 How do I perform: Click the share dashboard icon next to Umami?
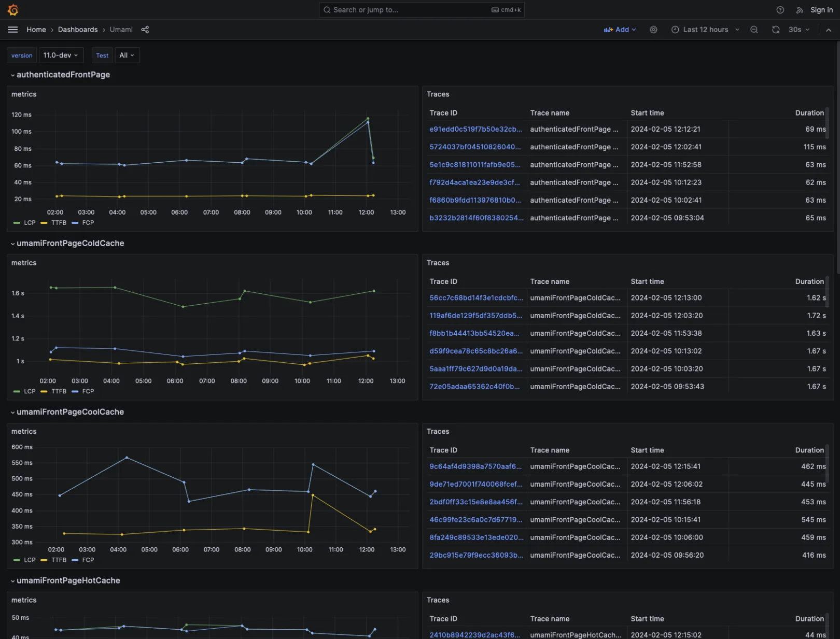145,30
